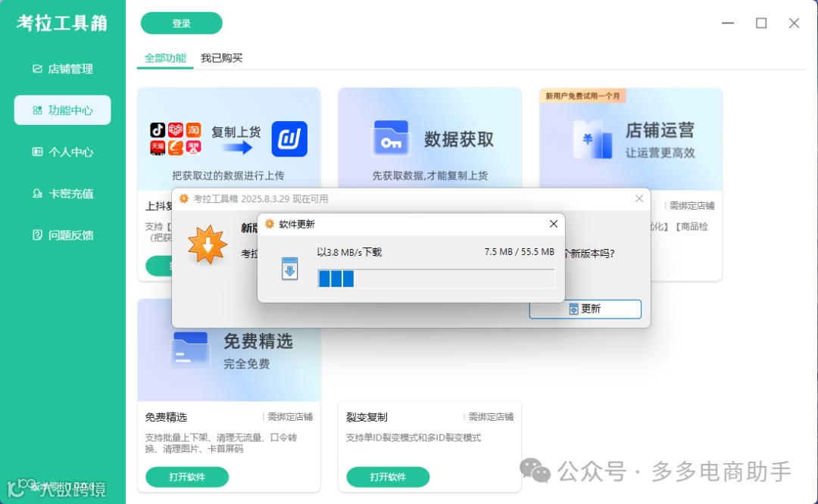
Task: Click the red 天猫 Tmall platform icon
Action: click(158, 148)
